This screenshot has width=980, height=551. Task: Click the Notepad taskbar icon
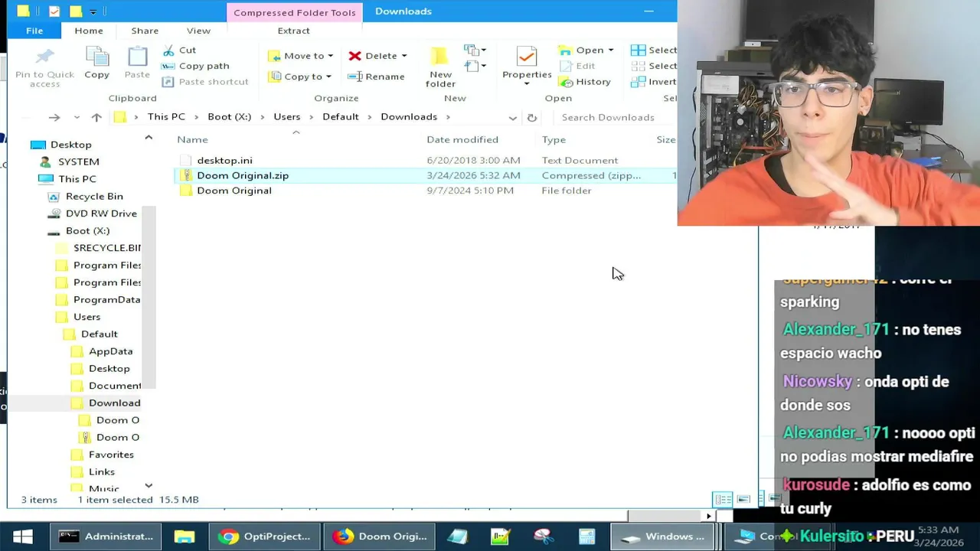(458, 536)
